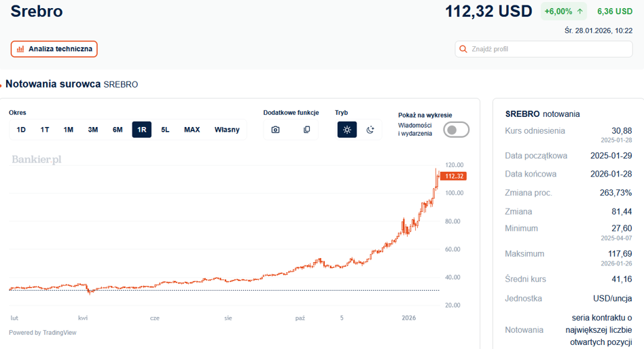
Task: Select the 3M period
Action: point(93,130)
